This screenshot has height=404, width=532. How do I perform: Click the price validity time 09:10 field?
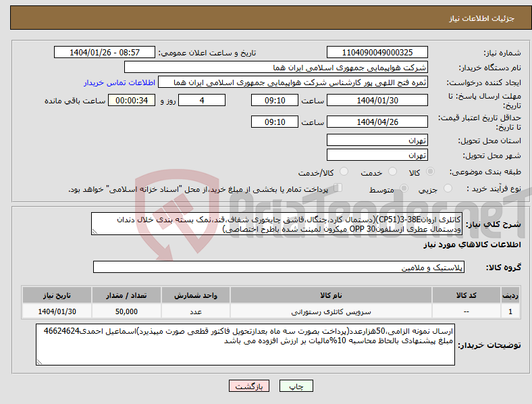(x=275, y=122)
